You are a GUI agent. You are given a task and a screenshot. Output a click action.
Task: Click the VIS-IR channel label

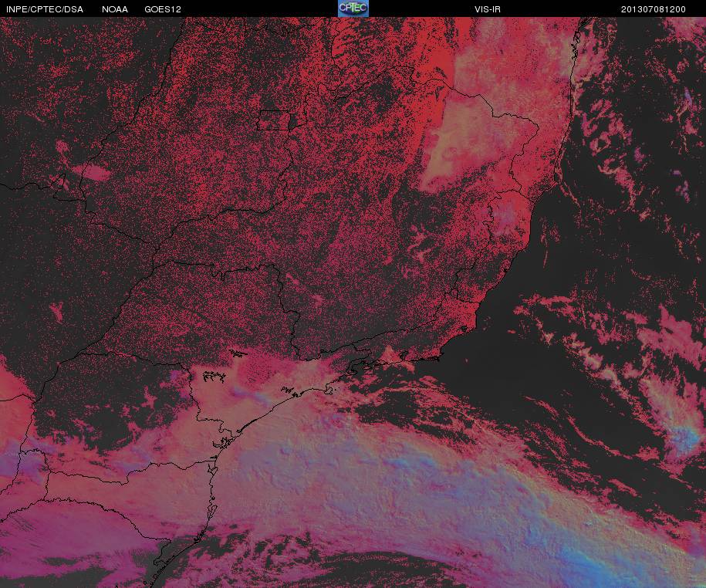[488, 9]
